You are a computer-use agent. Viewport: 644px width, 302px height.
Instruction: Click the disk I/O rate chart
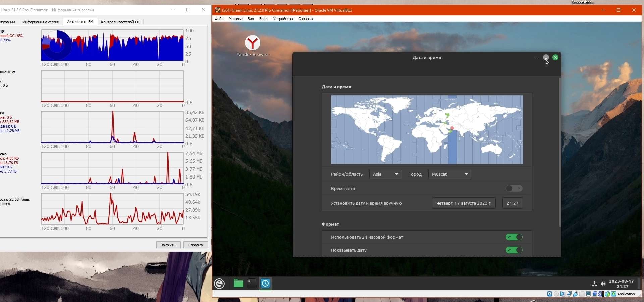tap(112, 168)
